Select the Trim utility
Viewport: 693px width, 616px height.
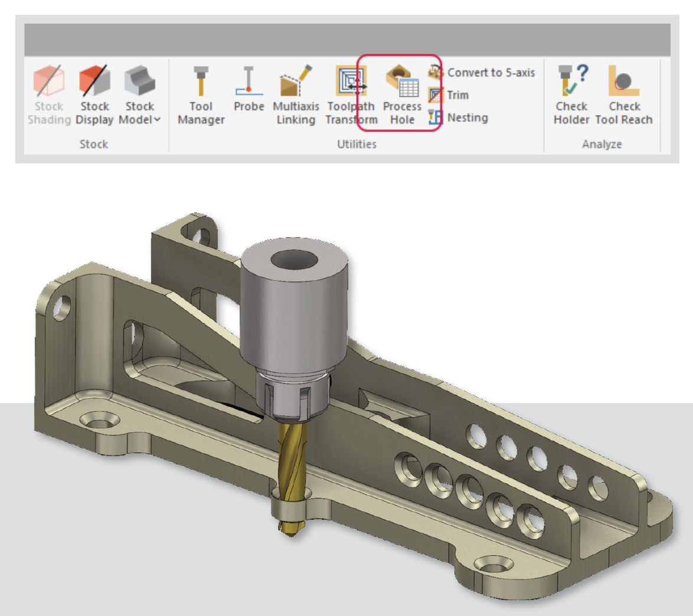(448, 95)
